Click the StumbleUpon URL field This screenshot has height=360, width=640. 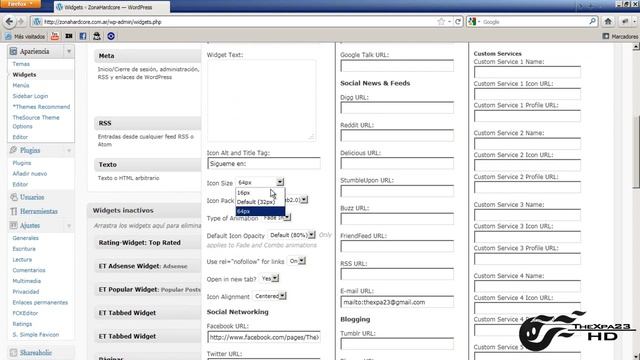[397, 191]
